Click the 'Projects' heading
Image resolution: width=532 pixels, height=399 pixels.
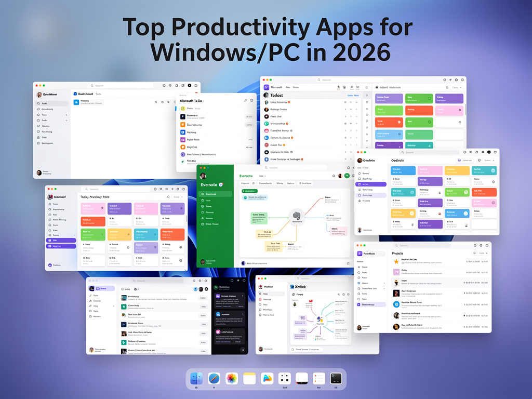397,253
